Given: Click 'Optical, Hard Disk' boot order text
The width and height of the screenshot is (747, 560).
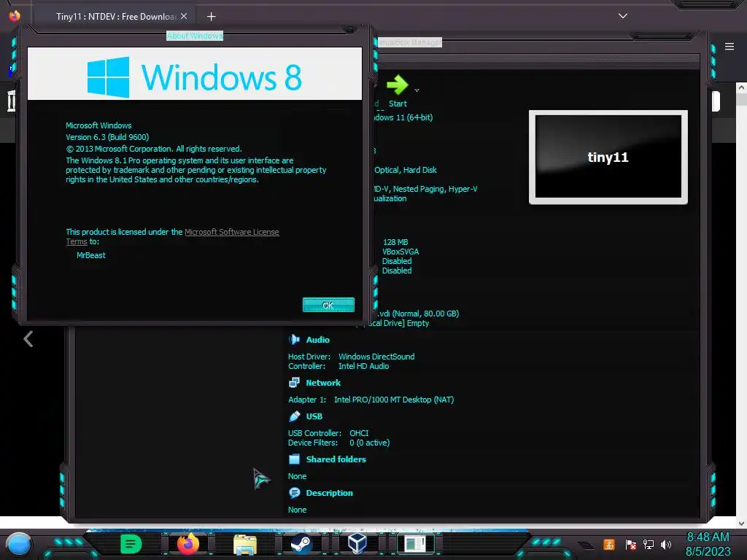Looking at the screenshot, I should [x=406, y=170].
